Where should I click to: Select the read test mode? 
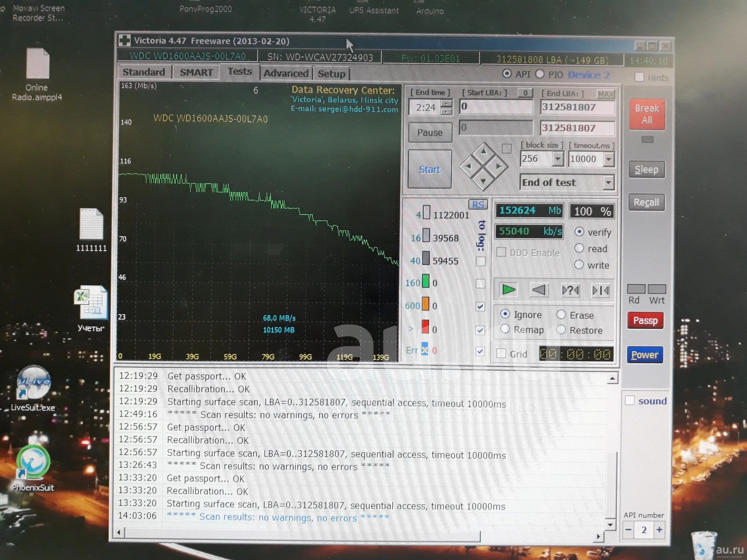click(579, 248)
